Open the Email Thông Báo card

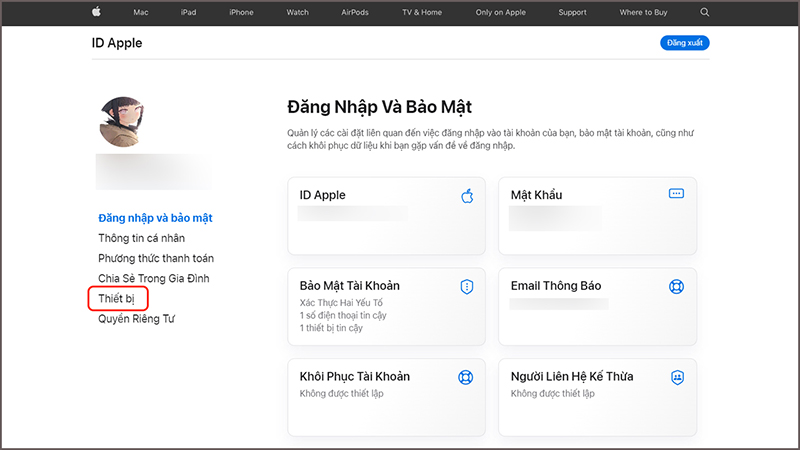click(597, 307)
